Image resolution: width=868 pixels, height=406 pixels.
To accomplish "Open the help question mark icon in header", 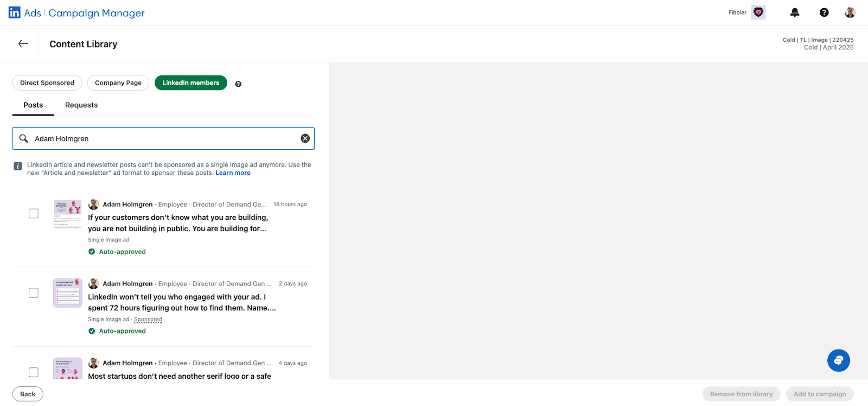I will point(824,12).
